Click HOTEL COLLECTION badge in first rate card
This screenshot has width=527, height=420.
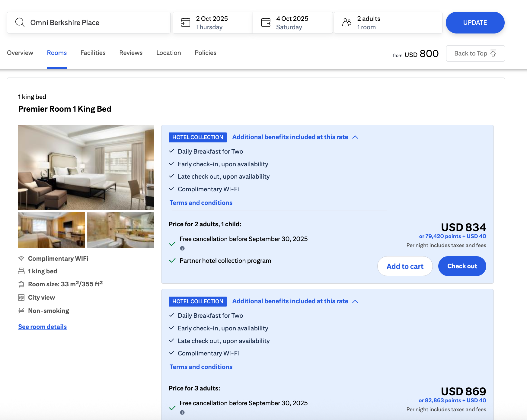pos(198,137)
